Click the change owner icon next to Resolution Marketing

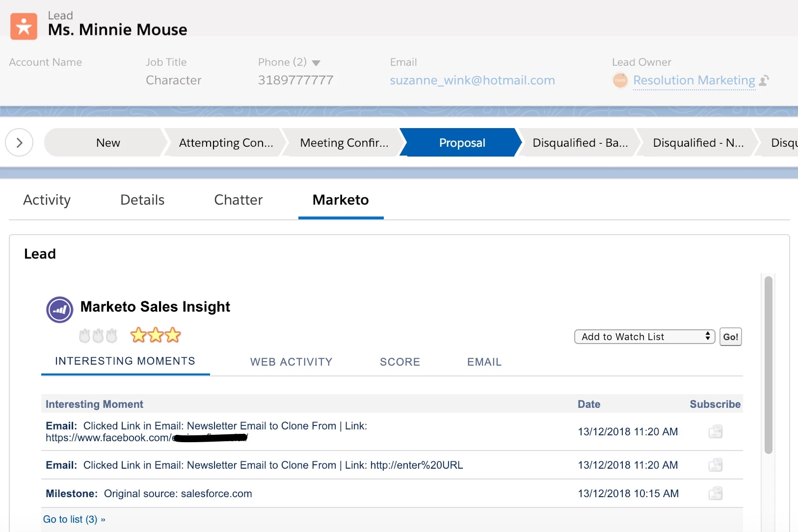tap(764, 80)
